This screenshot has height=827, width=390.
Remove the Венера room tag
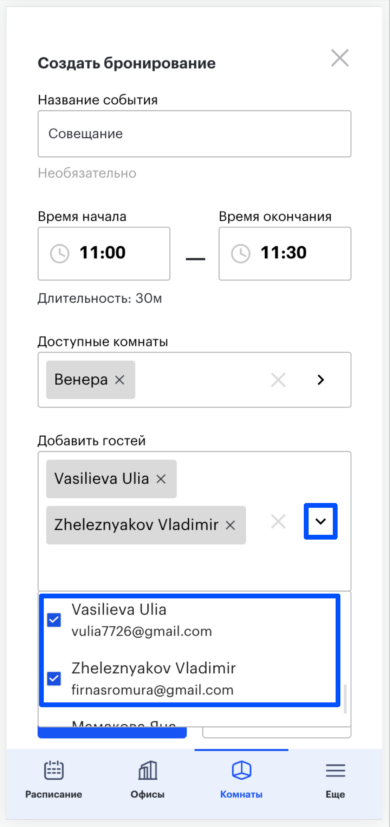coord(120,380)
